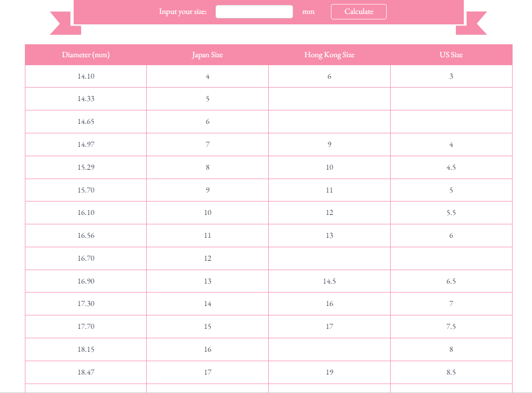Click the Diameter (mm) column header
Screen dimensions: 532x393
[x=86, y=55]
